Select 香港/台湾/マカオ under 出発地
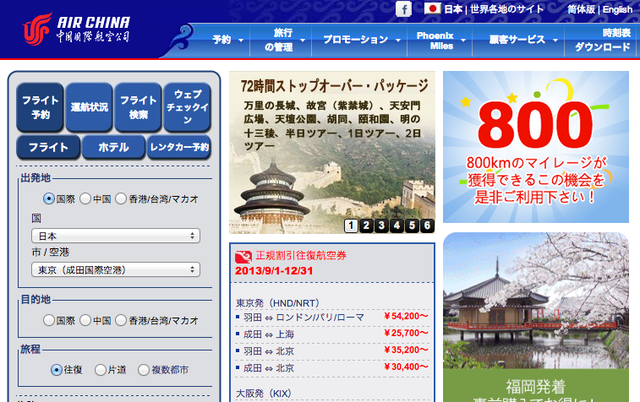 (x=121, y=199)
